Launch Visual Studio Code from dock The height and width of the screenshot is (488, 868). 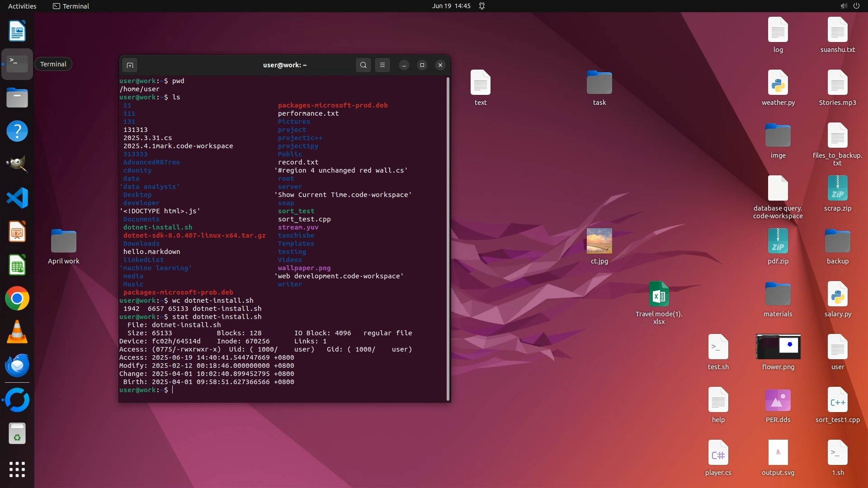17,198
